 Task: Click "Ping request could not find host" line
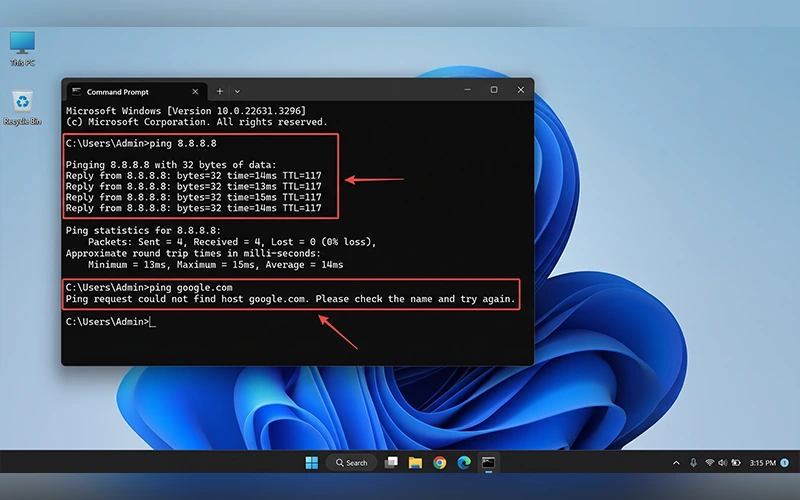(291, 299)
